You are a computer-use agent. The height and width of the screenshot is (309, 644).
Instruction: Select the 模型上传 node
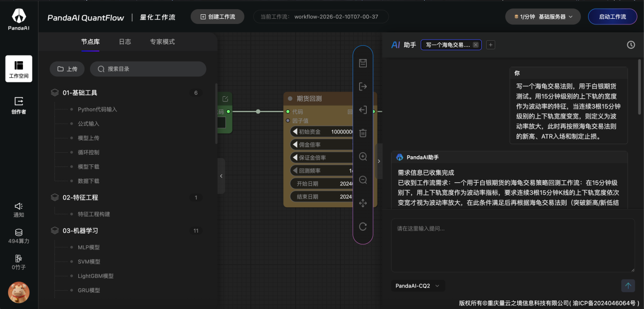89,138
